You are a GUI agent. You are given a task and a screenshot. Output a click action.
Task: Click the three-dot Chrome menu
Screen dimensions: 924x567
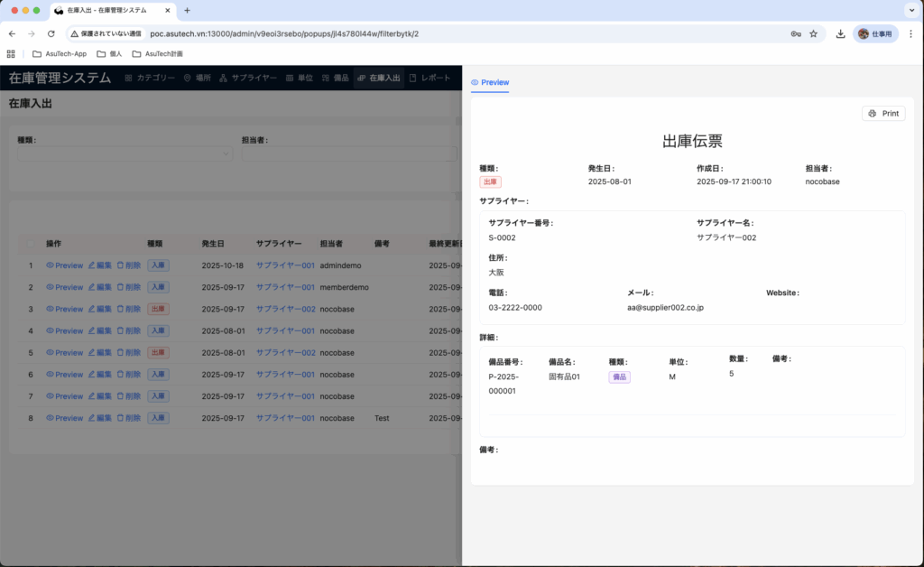[x=910, y=33]
